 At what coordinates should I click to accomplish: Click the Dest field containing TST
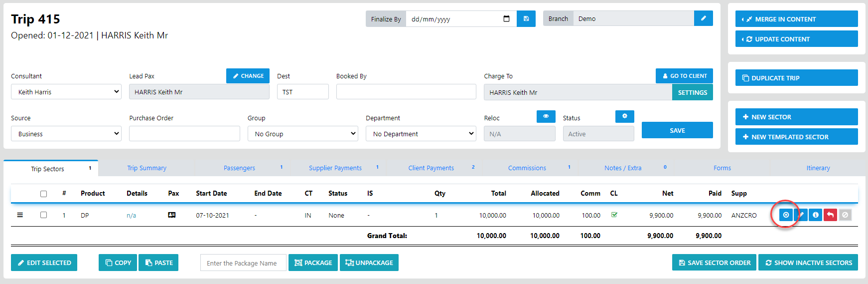pos(303,92)
